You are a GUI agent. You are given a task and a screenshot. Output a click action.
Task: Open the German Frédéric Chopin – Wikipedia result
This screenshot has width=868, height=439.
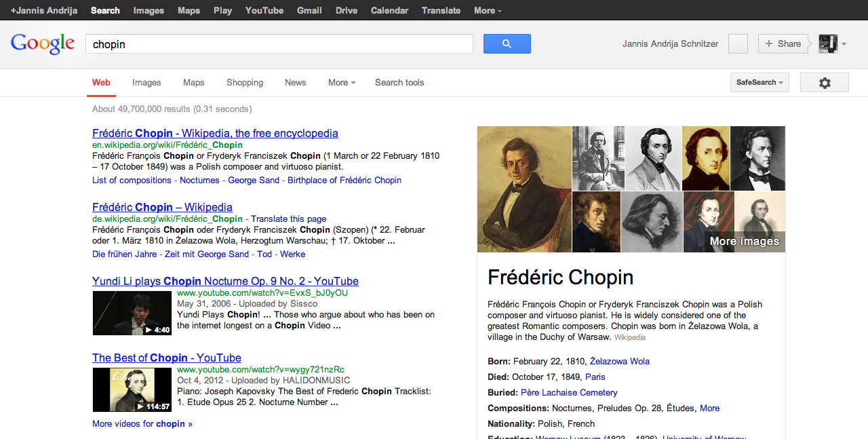click(162, 207)
